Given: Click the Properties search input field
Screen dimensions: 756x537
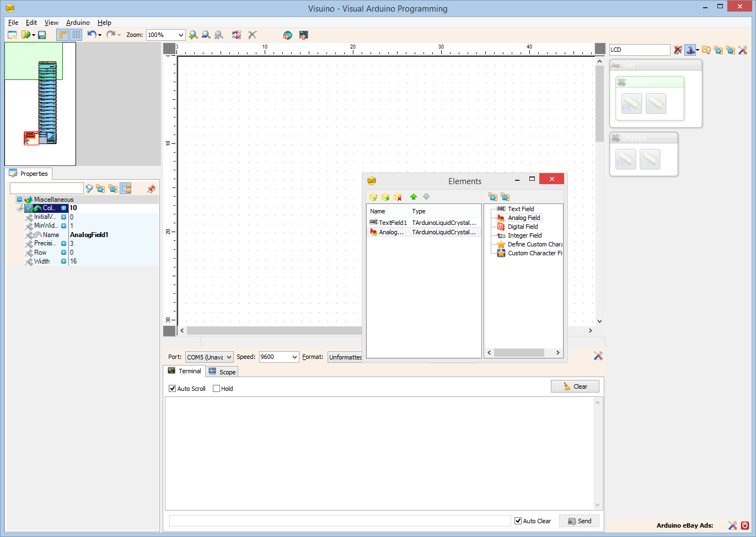Looking at the screenshot, I should (x=47, y=189).
